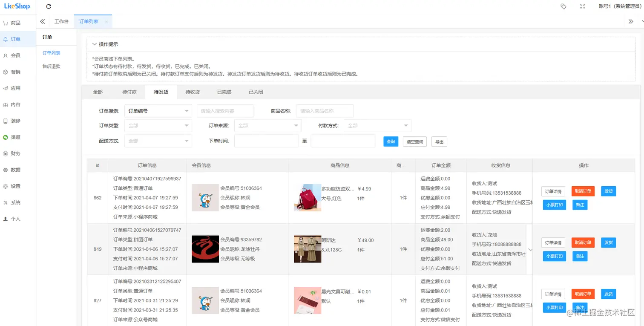This screenshot has width=644, height=326.
Task: Click the LikeShop logo
Action: coord(17,6)
